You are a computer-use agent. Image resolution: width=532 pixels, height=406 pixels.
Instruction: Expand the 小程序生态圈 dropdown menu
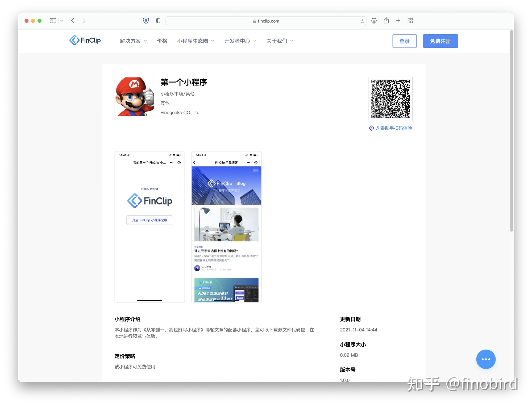(x=196, y=41)
